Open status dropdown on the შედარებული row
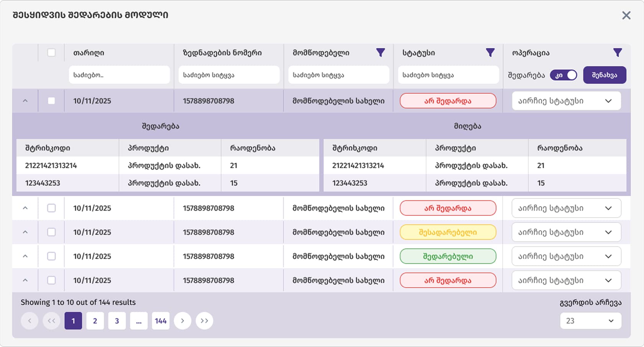Screen dimensions: 644x347 pos(566,256)
